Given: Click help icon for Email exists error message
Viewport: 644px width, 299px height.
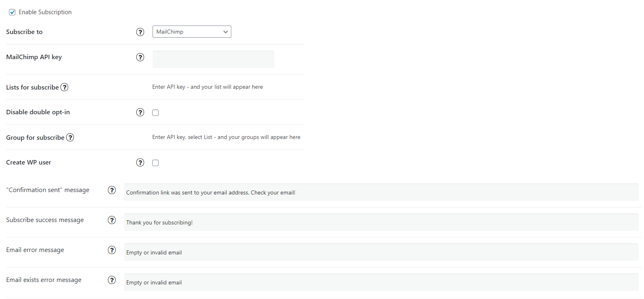Looking at the screenshot, I should click(x=112, y=280).
